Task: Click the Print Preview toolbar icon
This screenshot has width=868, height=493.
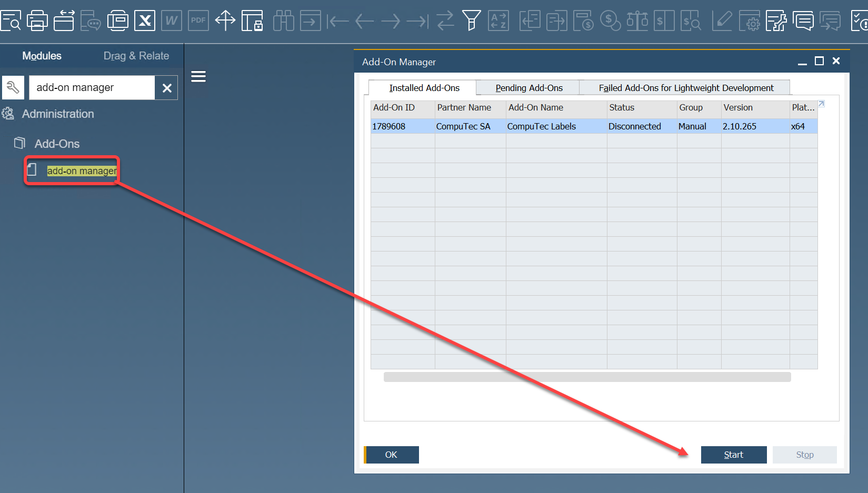Action: click(11, 21)
